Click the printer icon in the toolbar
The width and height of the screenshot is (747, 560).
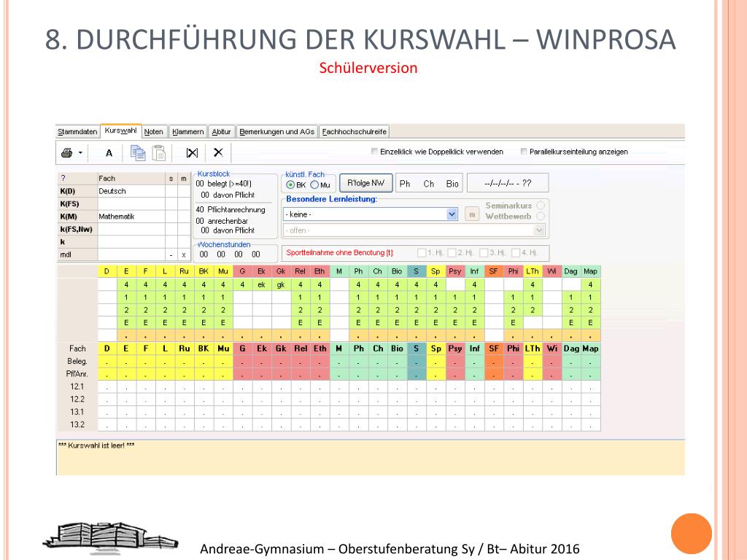point(67,152)
